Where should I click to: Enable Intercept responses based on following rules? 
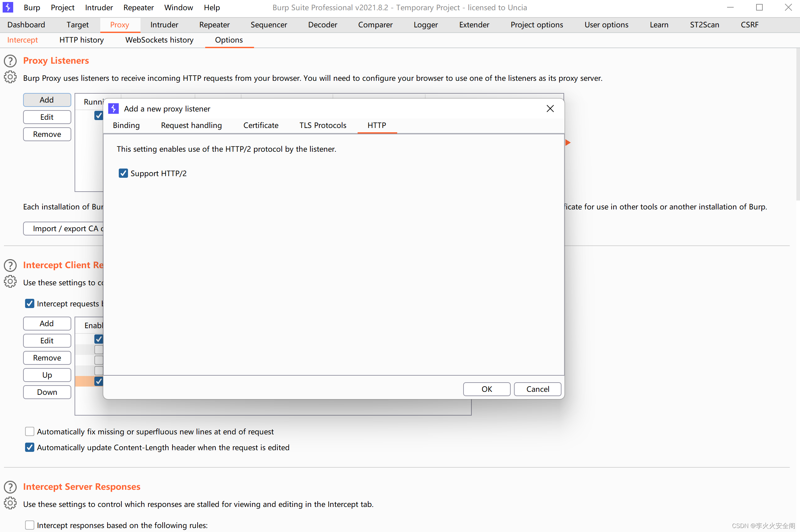29,525
